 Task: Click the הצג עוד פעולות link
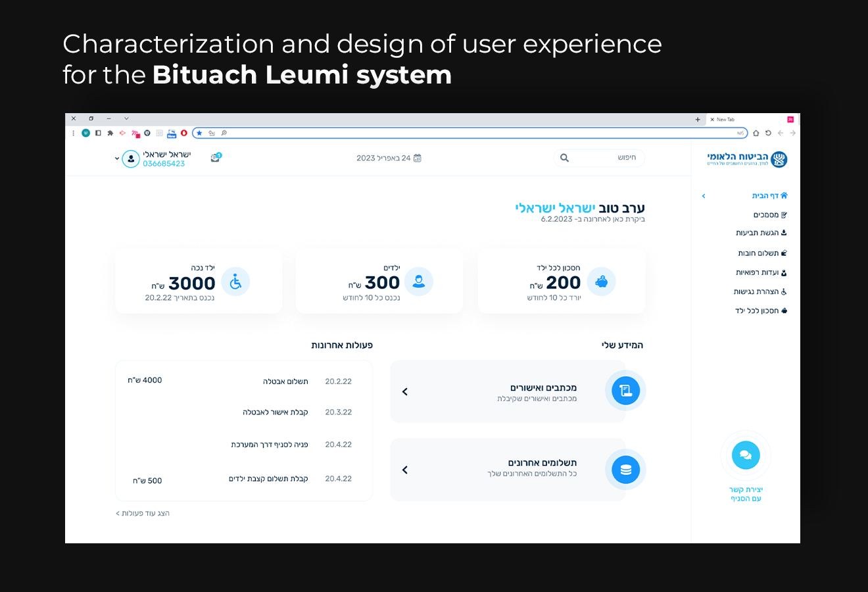[x=143, y=513]
